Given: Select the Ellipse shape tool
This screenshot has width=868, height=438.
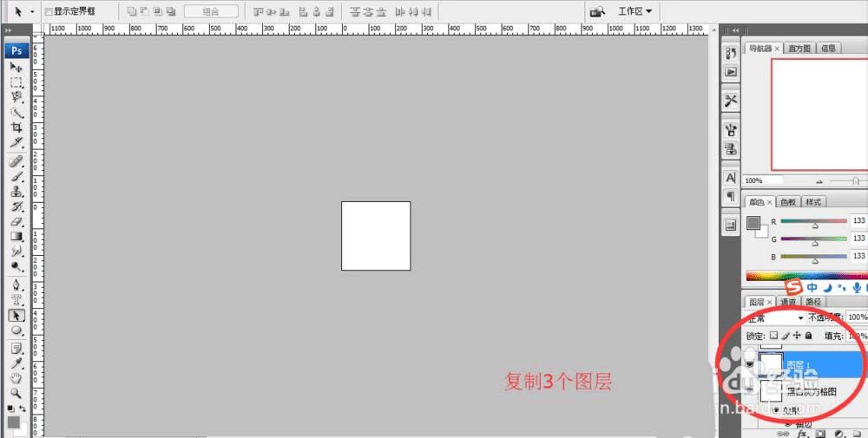Looking at the screenshot, I should click(x=16, y=330).
